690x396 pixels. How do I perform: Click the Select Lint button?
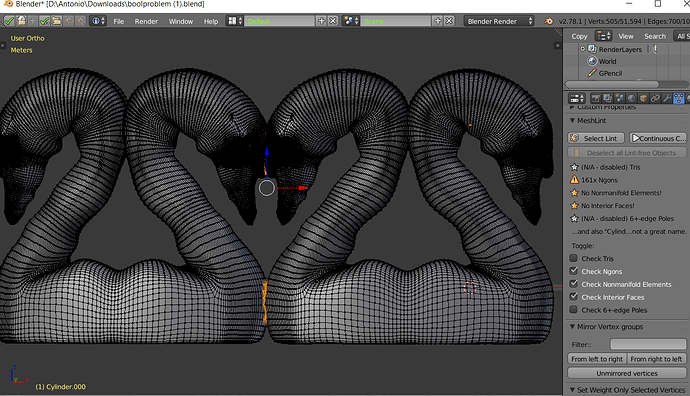pos(596,138)
